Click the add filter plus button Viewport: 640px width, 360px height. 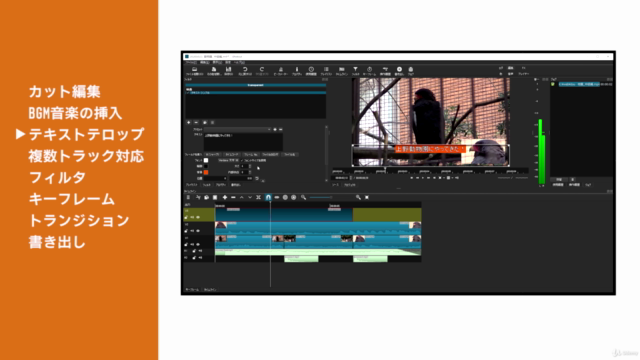click(x=189, y=122)
